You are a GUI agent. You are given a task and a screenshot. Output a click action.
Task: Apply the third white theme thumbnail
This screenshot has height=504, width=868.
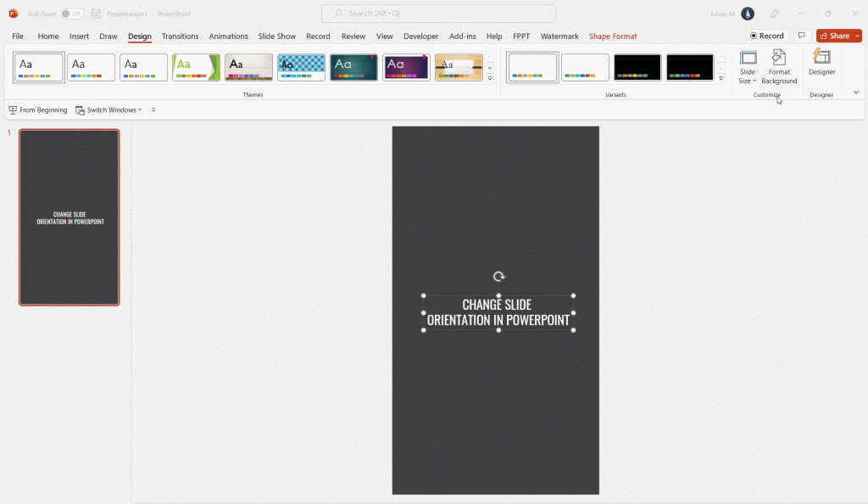pyautogui.click(x=143, y=68)
